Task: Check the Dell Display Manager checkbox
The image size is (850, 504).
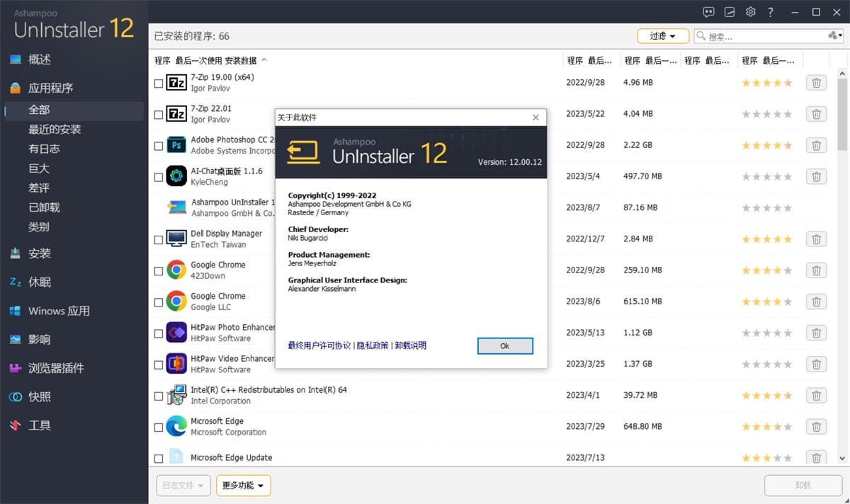Action: tap(159, 240)
